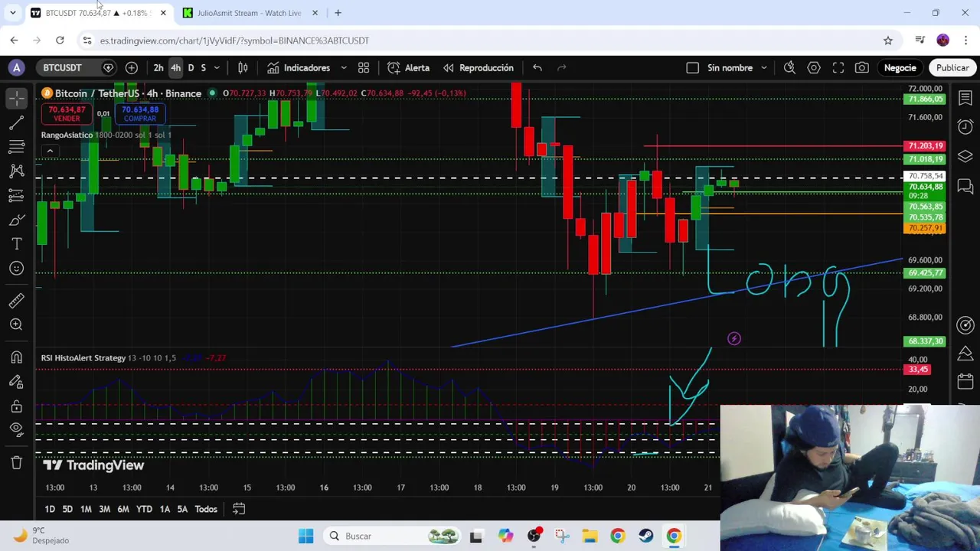Toggle magnet mode for drawings

17,357
